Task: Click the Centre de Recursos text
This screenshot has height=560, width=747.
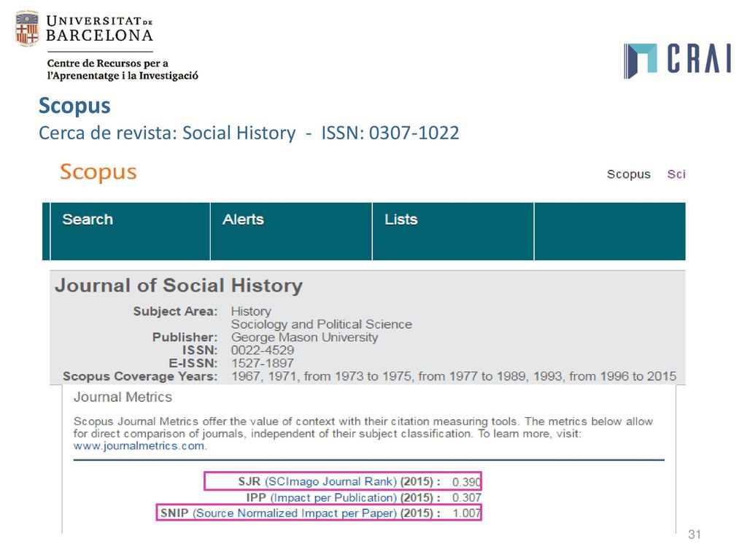Action: tap(123, 69)
